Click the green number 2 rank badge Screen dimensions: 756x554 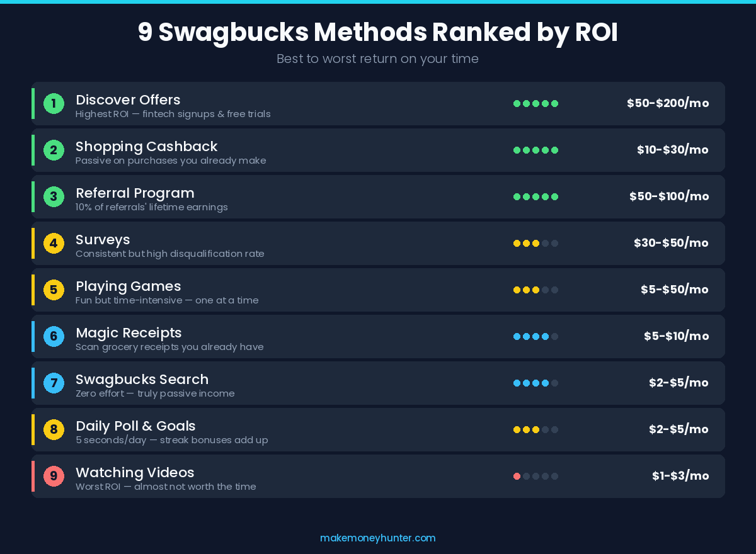[54, 150]
